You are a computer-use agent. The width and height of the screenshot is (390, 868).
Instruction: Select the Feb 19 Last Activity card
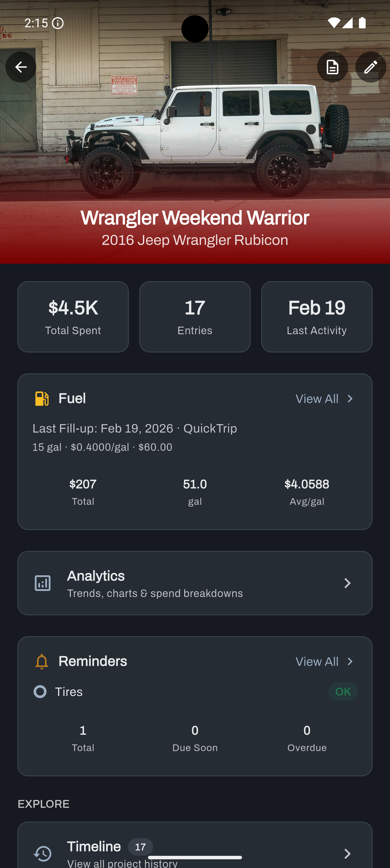coord(317,317)
